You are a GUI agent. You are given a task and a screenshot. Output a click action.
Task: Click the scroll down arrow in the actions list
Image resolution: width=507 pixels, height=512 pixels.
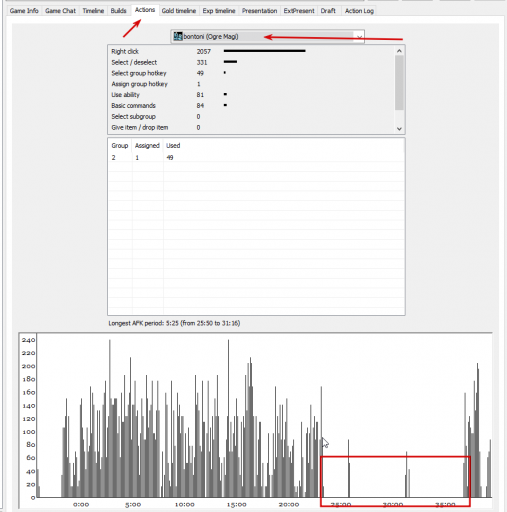tap(399, 129)
